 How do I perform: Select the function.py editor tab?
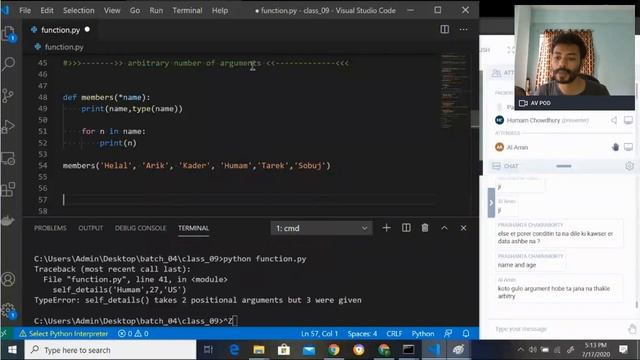tap(60, 30)
